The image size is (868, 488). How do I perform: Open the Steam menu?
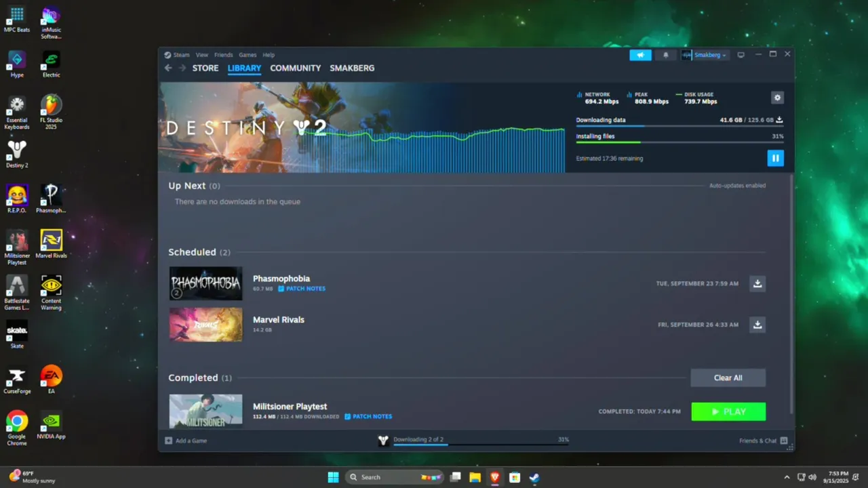(177, 55)
